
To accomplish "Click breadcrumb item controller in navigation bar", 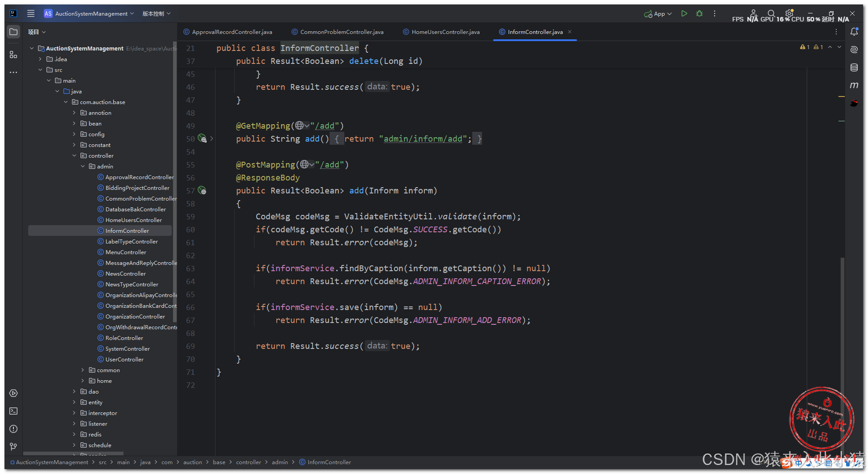I will 248,462.
